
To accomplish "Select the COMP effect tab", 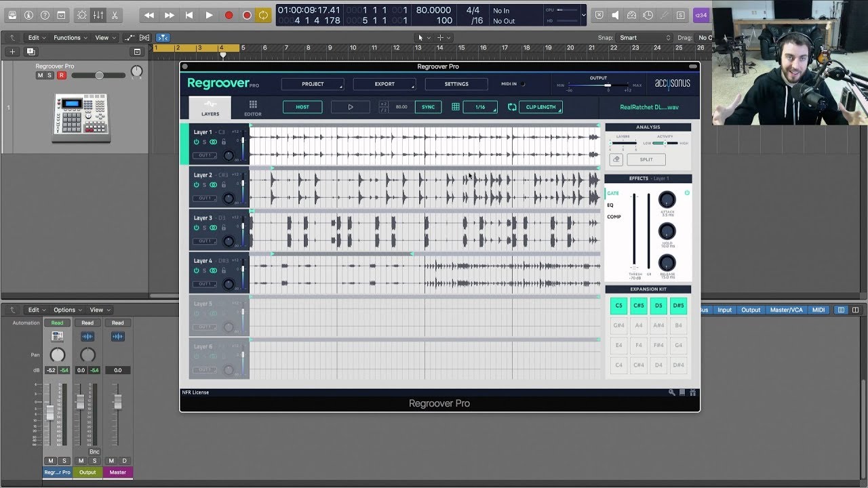I will [614, 217].
